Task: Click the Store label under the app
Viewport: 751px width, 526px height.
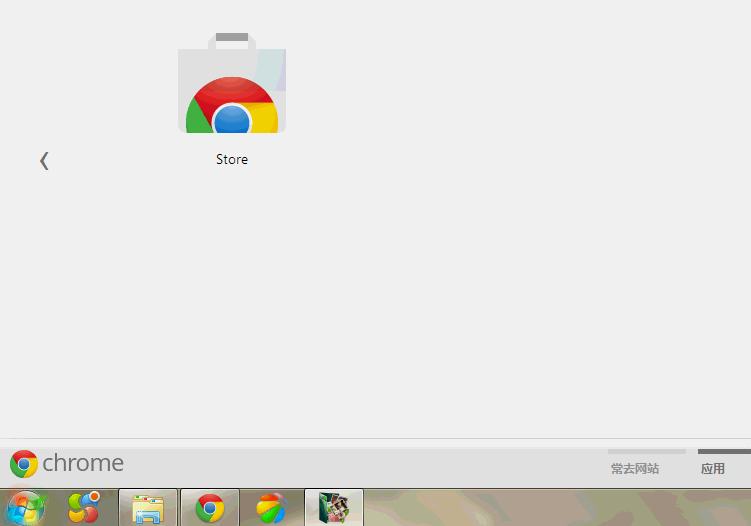Action: (x=232, y=160)
